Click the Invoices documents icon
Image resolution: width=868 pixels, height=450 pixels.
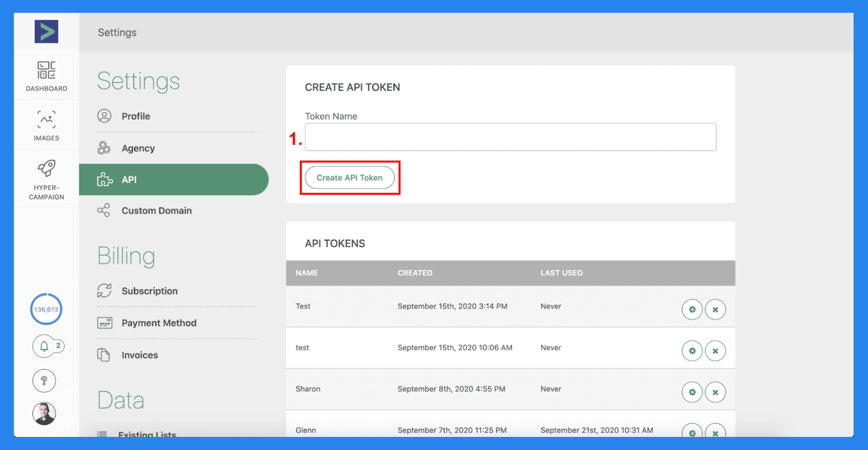(104, 355)
